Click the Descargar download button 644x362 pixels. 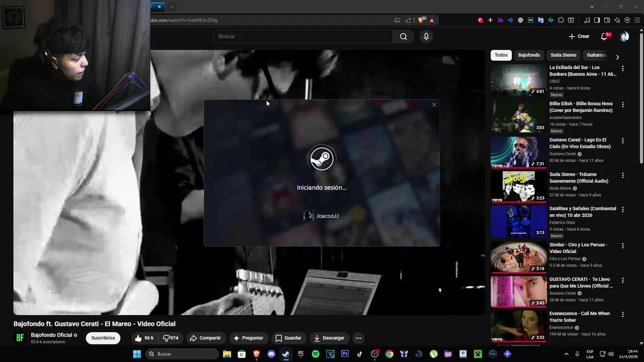pos(329,338)
